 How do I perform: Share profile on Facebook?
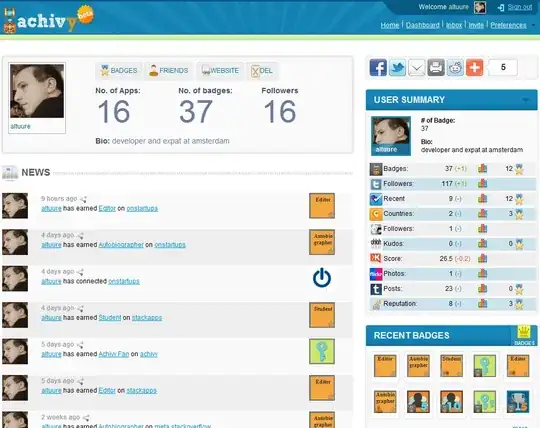[378, 67]
